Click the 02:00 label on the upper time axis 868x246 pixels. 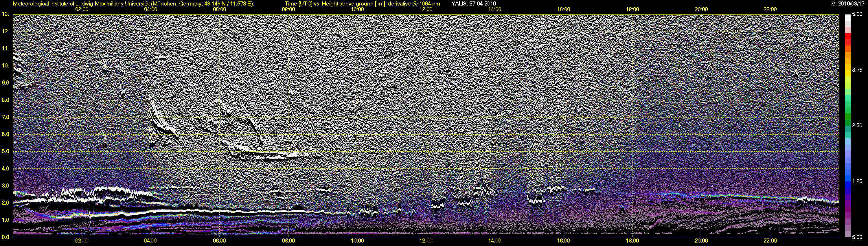82,10
